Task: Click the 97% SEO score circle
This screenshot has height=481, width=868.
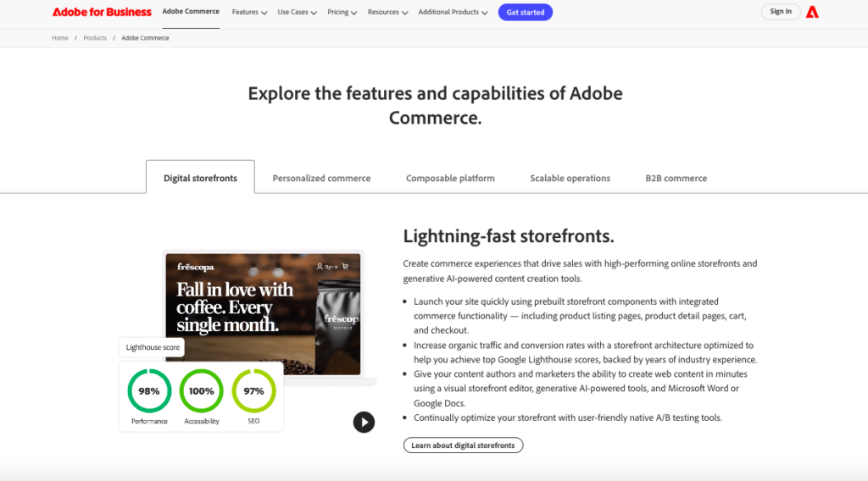Action: pos(253,391)
